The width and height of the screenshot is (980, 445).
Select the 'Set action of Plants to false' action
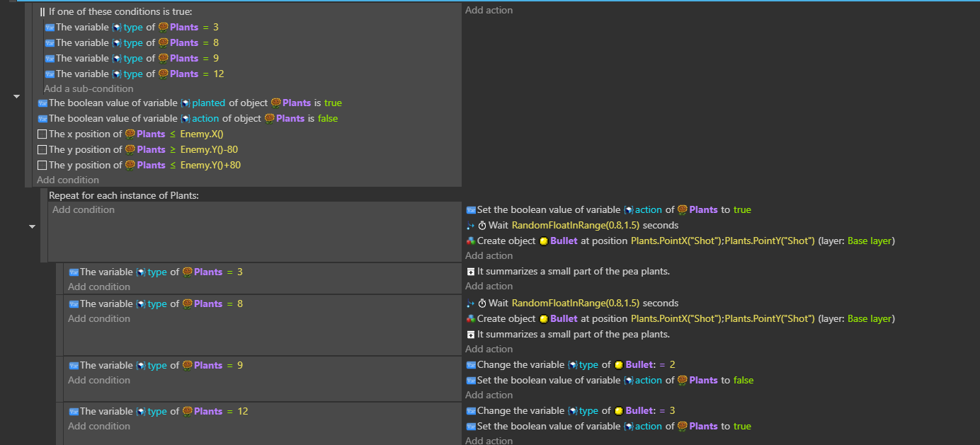(610, 381)
